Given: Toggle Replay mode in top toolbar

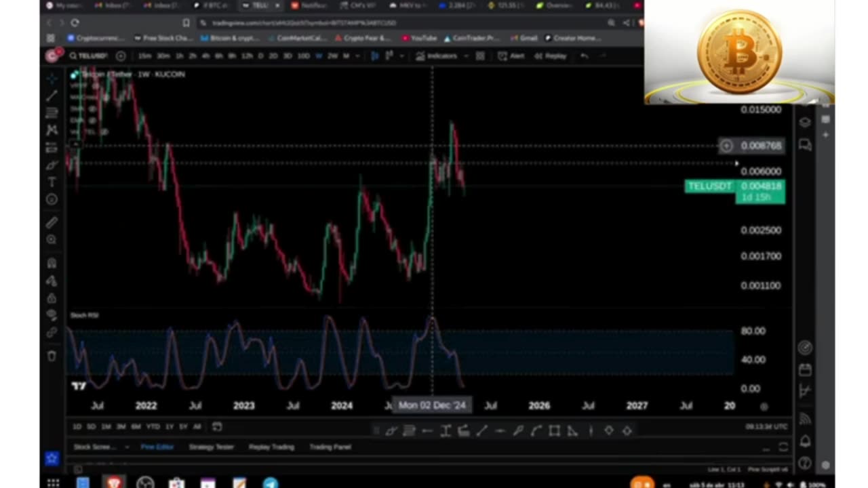Looking at the screenshot, I should [x=550, y=56].
